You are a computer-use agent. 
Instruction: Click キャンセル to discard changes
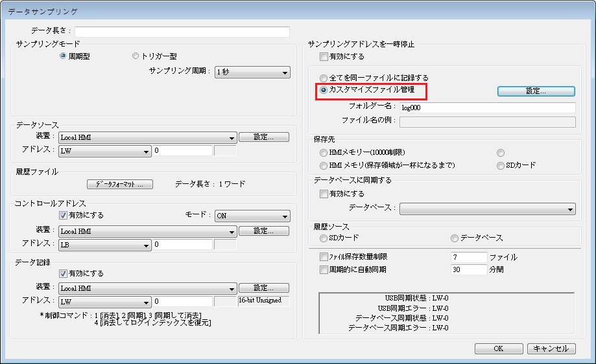(x=551, y=348)
